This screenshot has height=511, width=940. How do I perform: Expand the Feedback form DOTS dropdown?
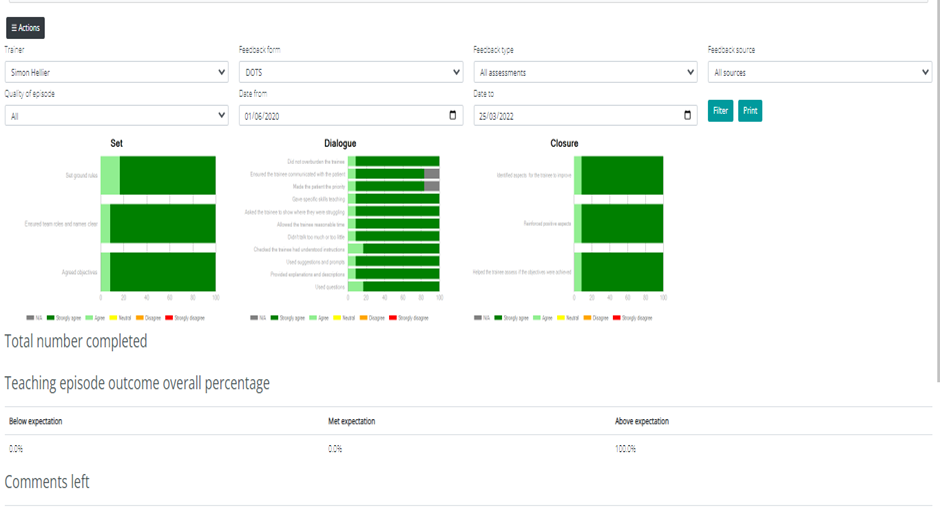click(x=350, y=72)
